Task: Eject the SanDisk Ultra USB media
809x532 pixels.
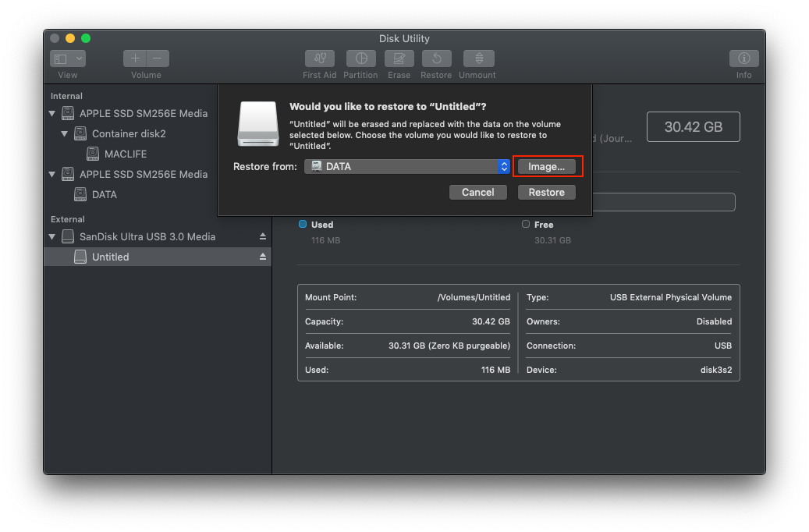Action: tap(263, 236)
